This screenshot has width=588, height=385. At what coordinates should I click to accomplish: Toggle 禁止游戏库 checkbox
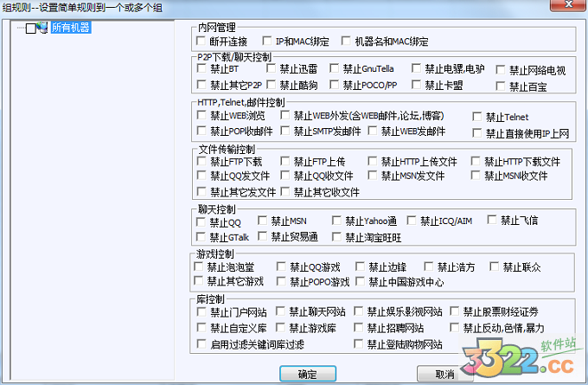click(x=280, y=328)
